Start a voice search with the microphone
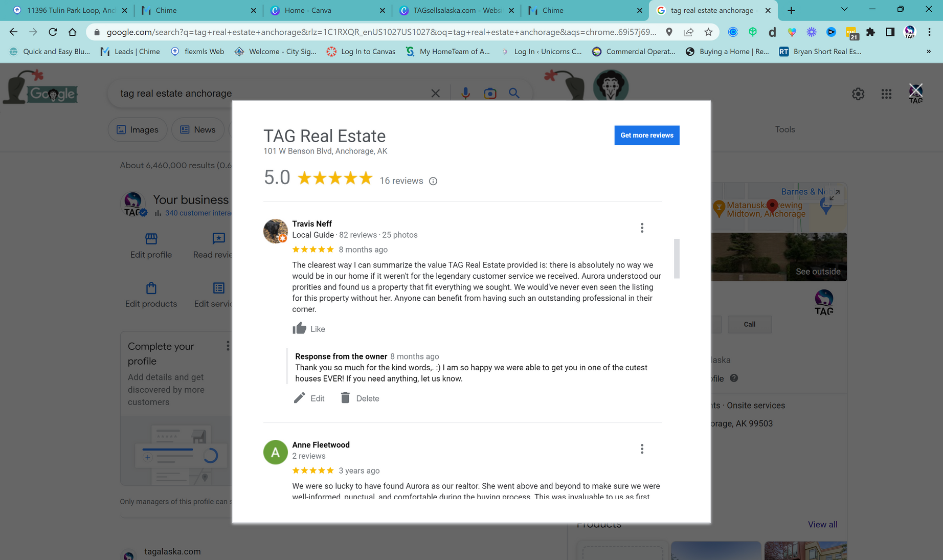The width and height of the screenshot is (943, 560). coord(465,93)
